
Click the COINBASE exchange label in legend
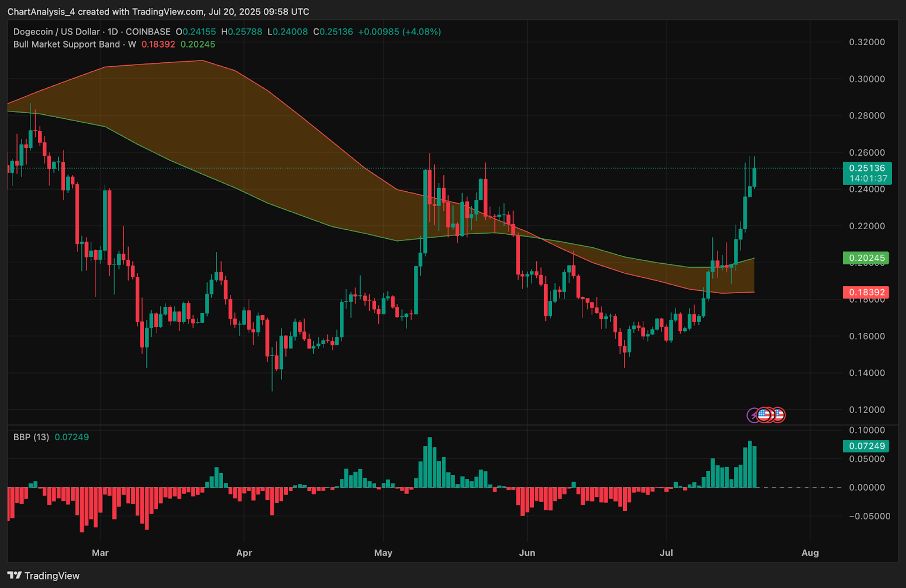[148, 32]
